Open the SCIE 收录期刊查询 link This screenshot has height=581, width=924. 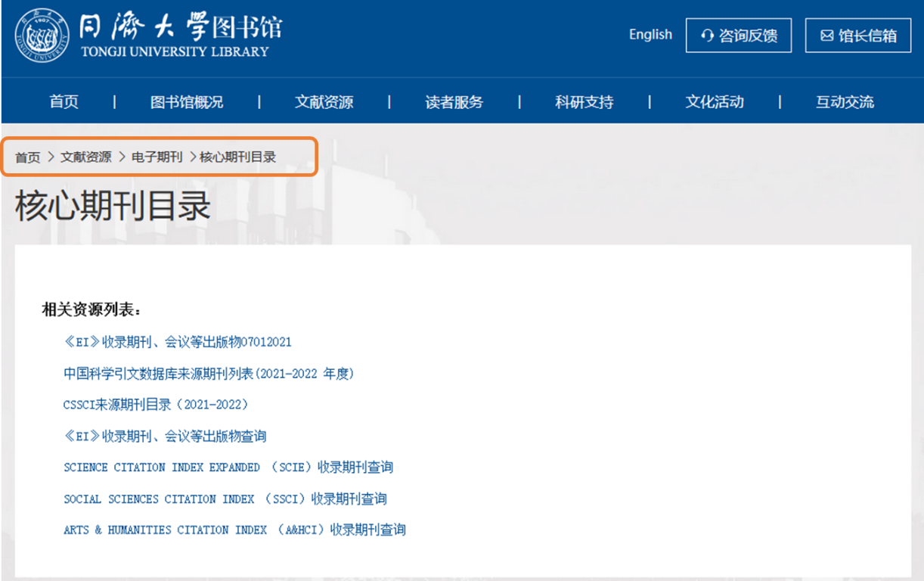(228, 468)
